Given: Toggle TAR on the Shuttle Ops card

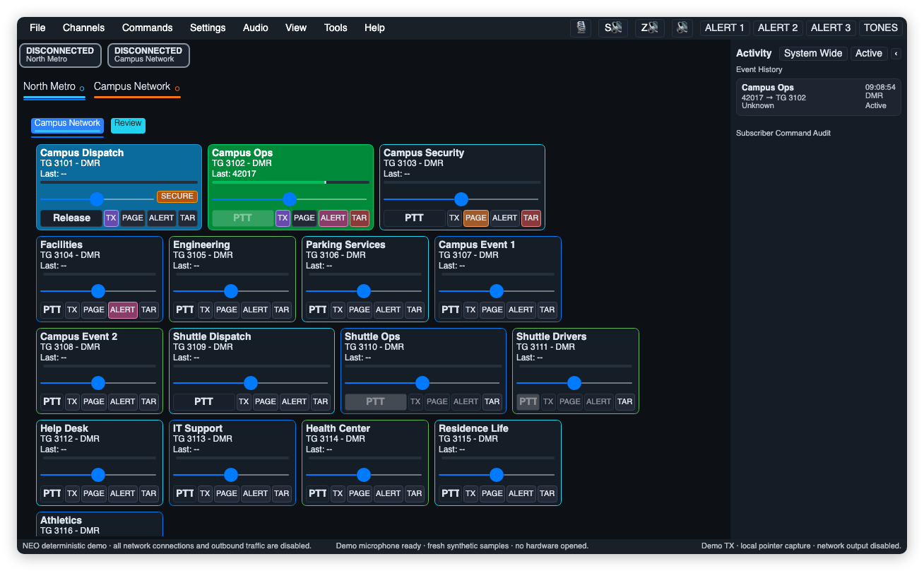Looking at the screenshot, I should 492,401.
